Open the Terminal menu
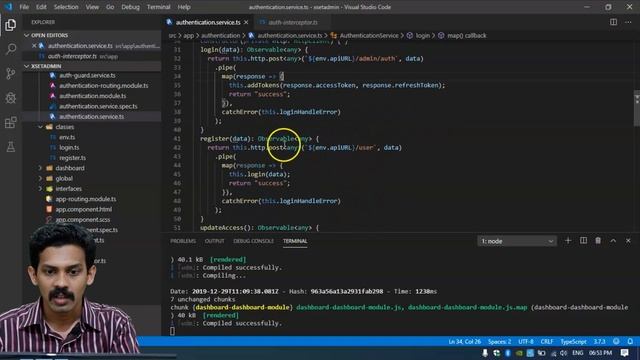Viewport: 640px width, 360px height. click(x=158, y=7)
